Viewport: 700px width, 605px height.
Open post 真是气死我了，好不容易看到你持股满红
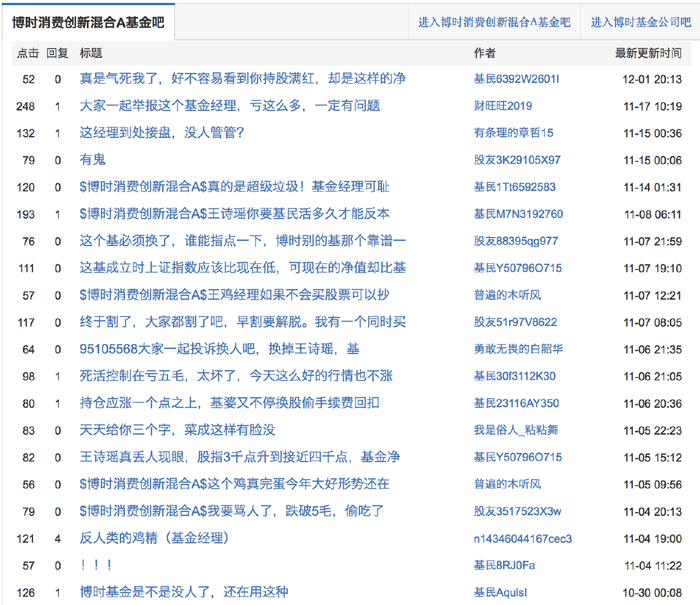click(242, 79)
